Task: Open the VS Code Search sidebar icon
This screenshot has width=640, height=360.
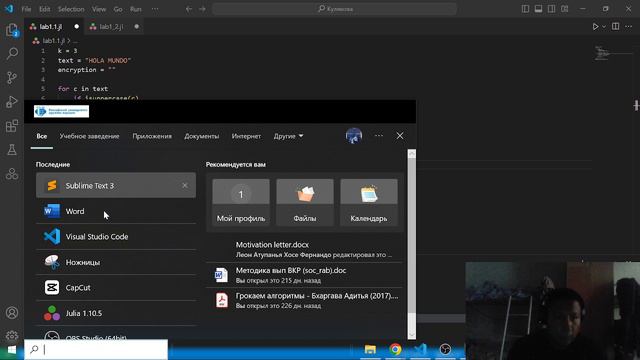Action: 12,53
